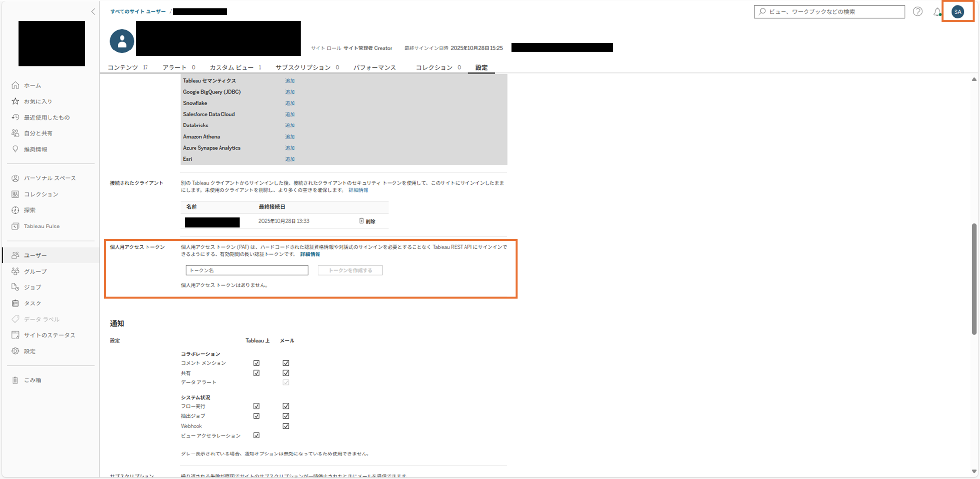The width and height of the screenshot is (980, 479).
Task: Go to すべてのサイト ユーザー breadcrumb
Action: [138, 11]
